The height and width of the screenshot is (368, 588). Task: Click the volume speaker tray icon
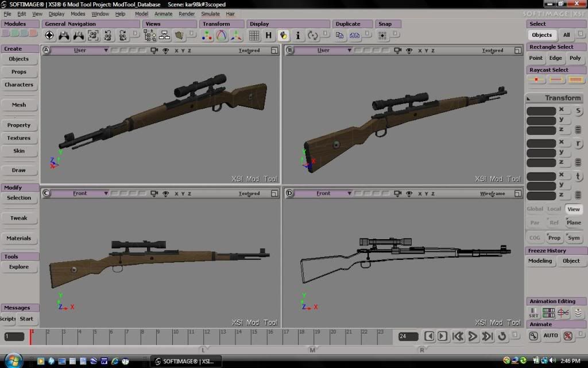click(x=552, y=361)
